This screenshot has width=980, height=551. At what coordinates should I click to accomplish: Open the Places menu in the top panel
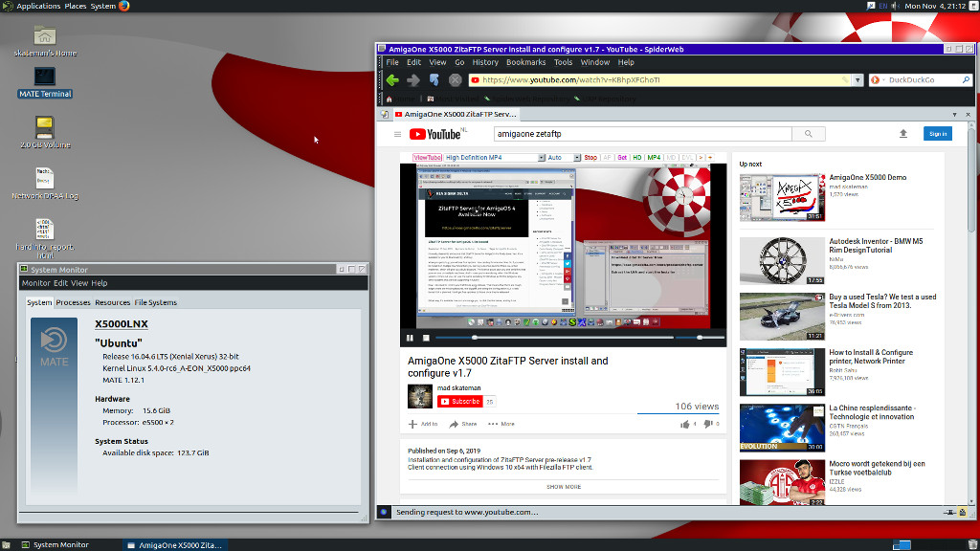pyautogui.click(x=76, y=7)
